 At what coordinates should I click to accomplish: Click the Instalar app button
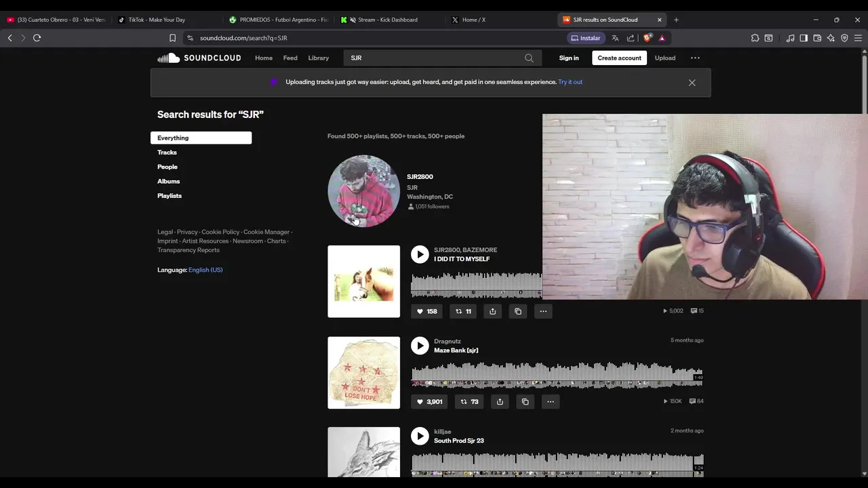click(586, 38)
